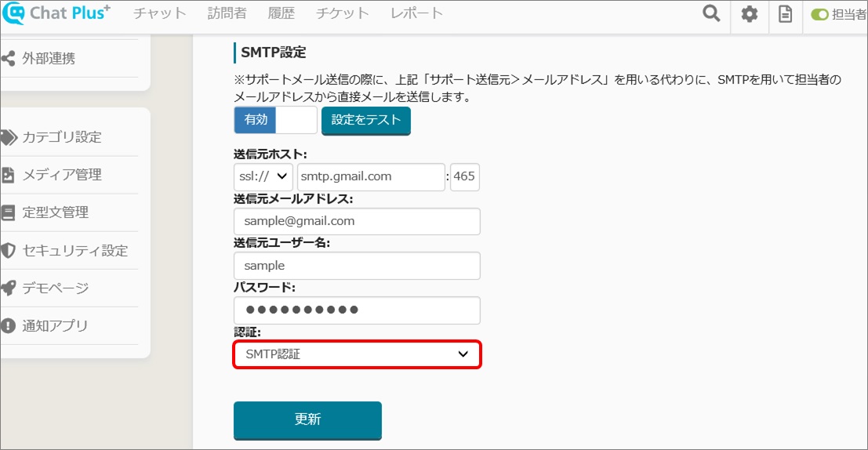Click the 送信元ユーザー名 input field
The width and height of the screenshot is (868, 450).
click(x=357, y=266)
